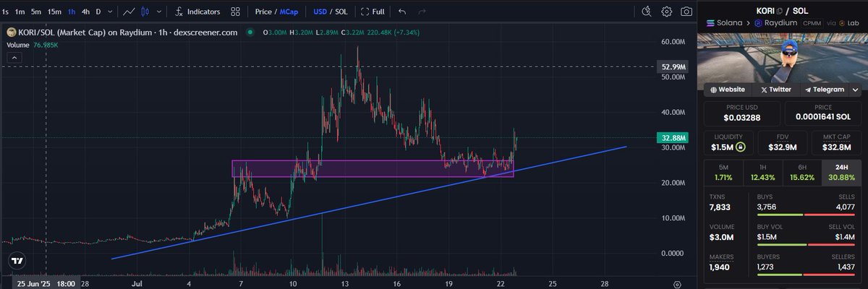Click the MKT CAP $32.8M box
The width and height of the screenshot is (868, 289).
[x=837, y=143]
